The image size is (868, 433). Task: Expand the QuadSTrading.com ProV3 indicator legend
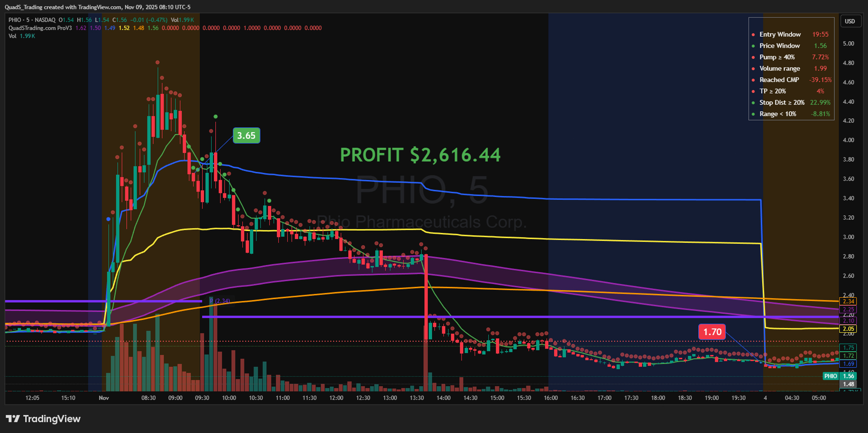[x=40, y=28]
